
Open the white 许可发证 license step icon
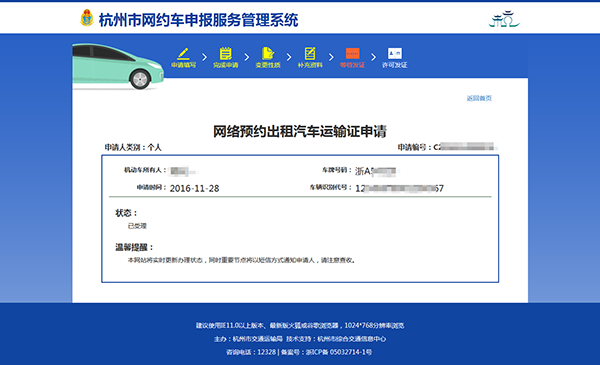pos(395,53)
